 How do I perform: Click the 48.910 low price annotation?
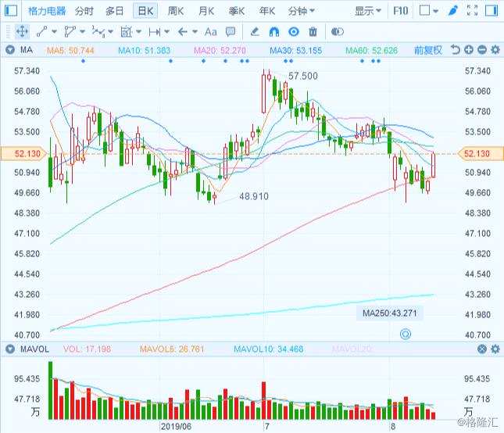point(254,196)
